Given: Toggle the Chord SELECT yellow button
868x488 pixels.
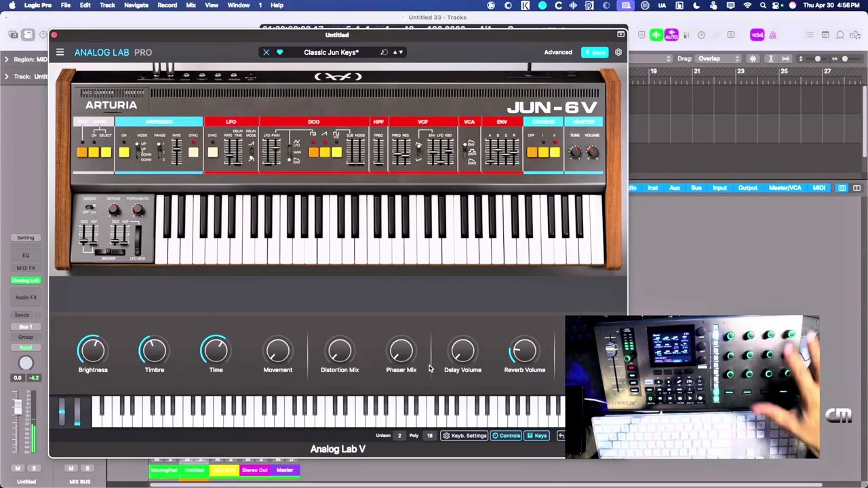Looking at the screenshot, I should pos(106,152).
